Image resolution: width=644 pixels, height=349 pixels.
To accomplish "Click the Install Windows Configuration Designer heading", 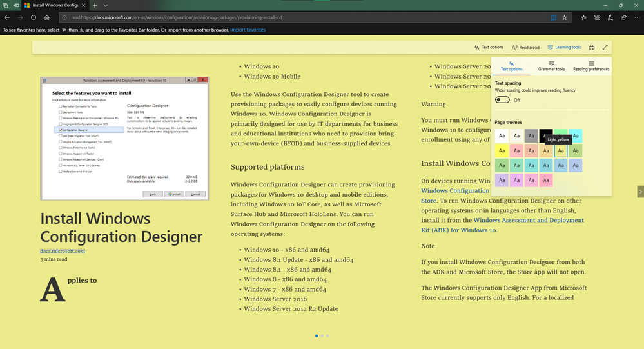I will click(x=121, y=227).
